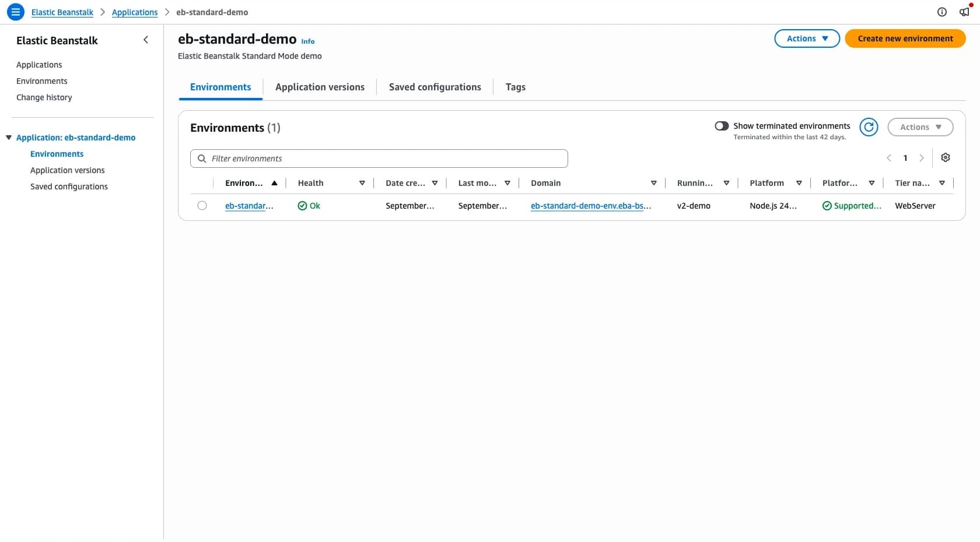This screenshot has height=542, width=980.
Task: Open the eb-standar... environment name link
Action: pos(249,206)
